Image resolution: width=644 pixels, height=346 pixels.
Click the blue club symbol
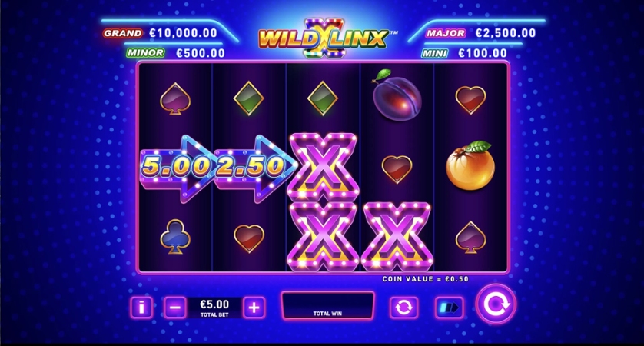tap(175, 237)
